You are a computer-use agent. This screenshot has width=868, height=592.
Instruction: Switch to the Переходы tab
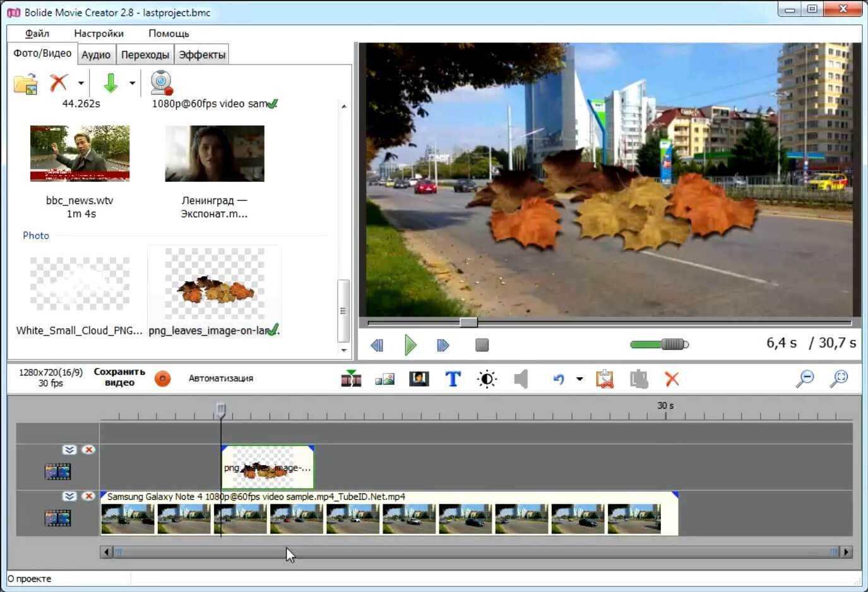click(145, 55)
